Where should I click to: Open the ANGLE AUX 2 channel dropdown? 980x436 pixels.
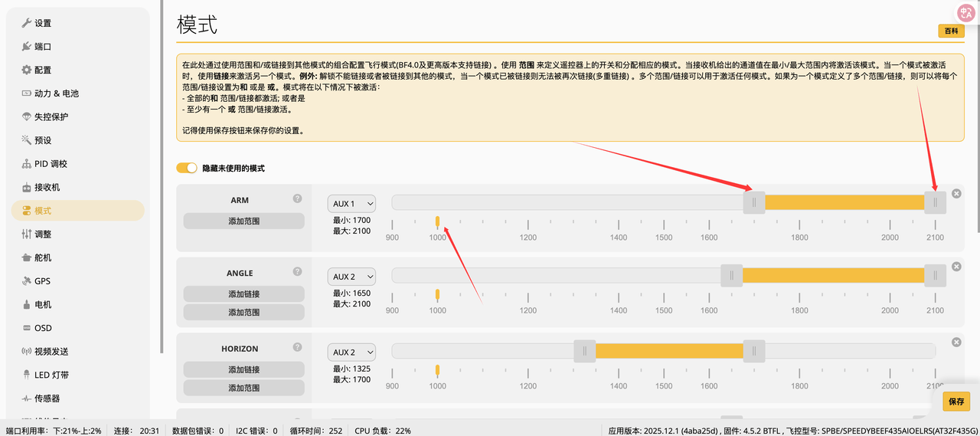[351, 277]
